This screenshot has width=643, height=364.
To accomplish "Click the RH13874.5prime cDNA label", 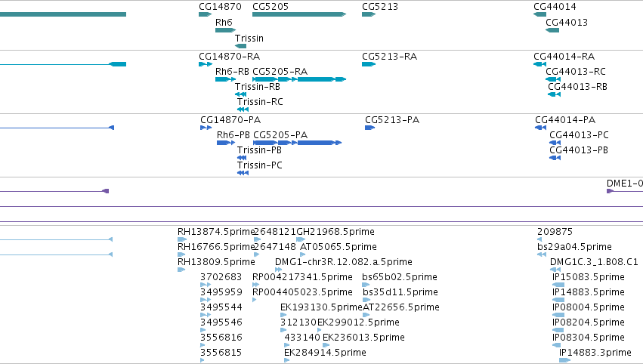I will click(216, 232).
